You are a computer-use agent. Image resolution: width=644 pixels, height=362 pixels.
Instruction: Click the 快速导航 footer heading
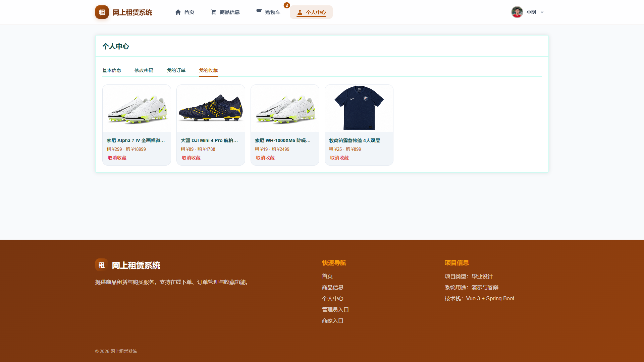334,263
